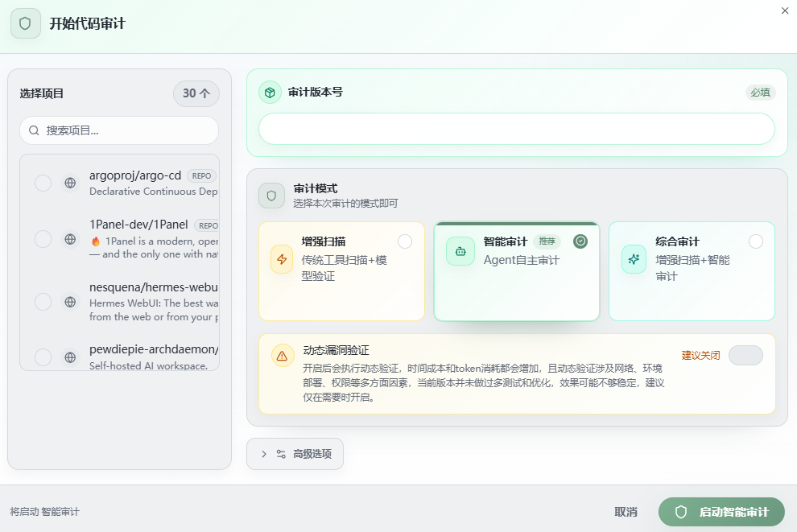
Task: Click the 建议关闭 label
Action: [701, 355]
